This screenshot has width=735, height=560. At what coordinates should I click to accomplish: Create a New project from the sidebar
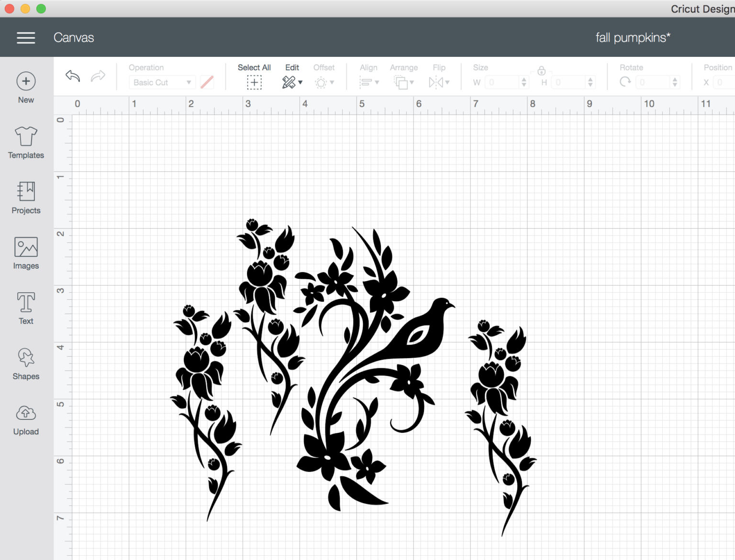pos(26,87)
